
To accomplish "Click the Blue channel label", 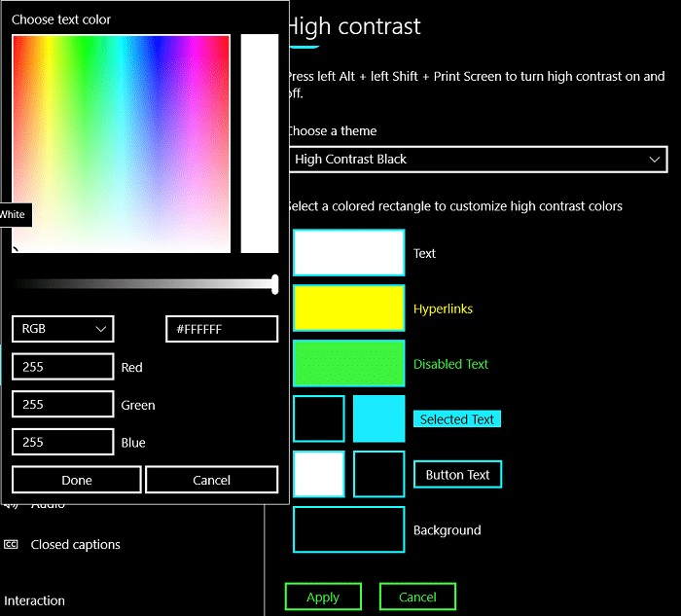I will pos(133,443).
